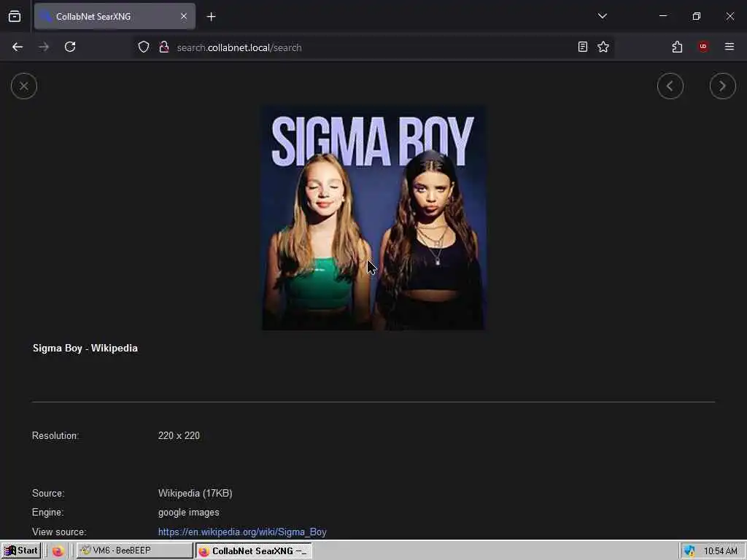Click the 'Sigma Boy - Wikipedia' title
The image size is (747, 560).
pos(85,348)
